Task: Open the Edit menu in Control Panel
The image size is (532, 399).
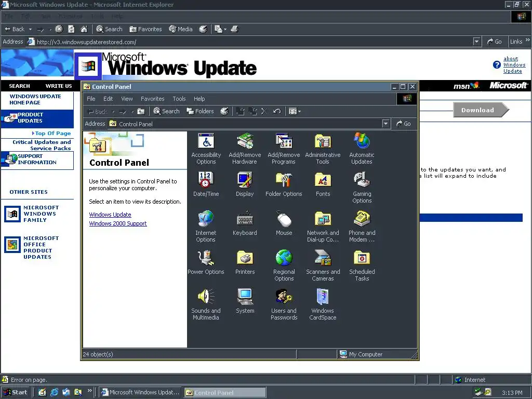Action: tap(108, 99)
